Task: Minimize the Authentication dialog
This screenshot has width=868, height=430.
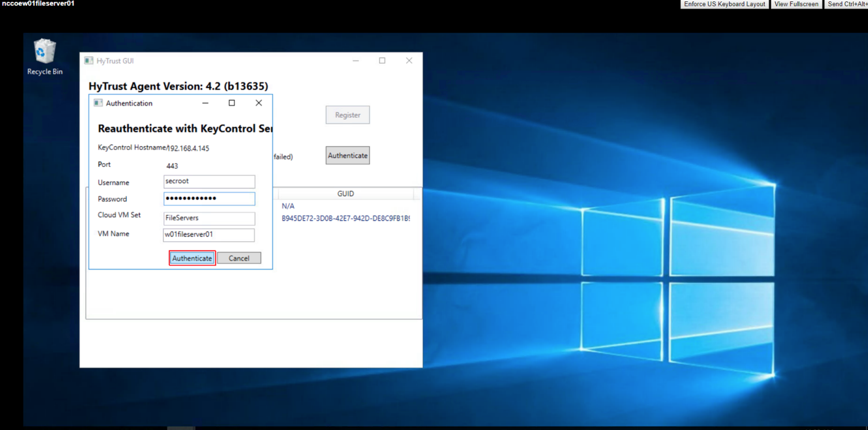Action: point(205,103)
